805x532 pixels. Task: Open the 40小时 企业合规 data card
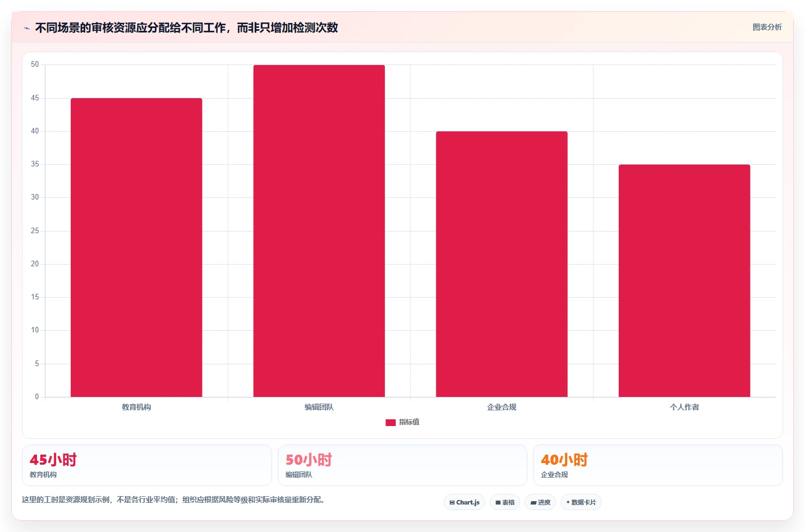pyautogui.click(x=657, y=465)
